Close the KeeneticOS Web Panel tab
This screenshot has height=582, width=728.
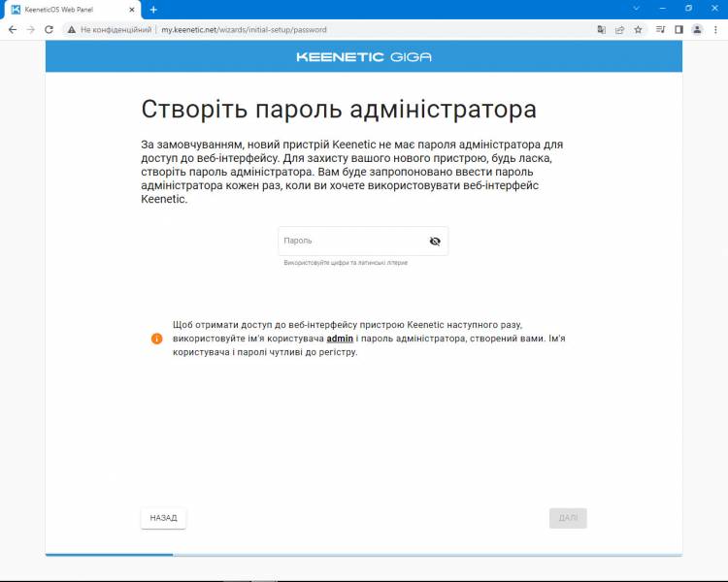click(x=132, y=10)
